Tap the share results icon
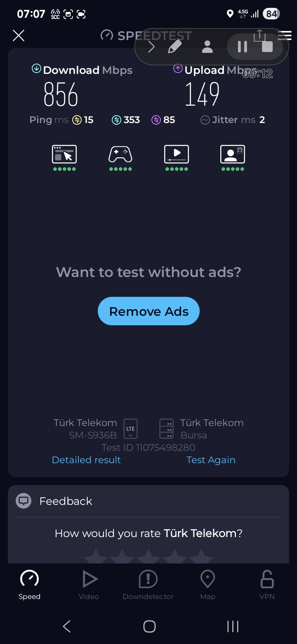 tap(259, 35)
